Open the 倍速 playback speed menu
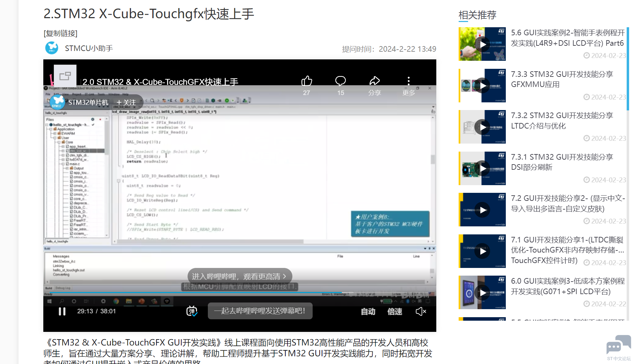 tap(395, 311)
